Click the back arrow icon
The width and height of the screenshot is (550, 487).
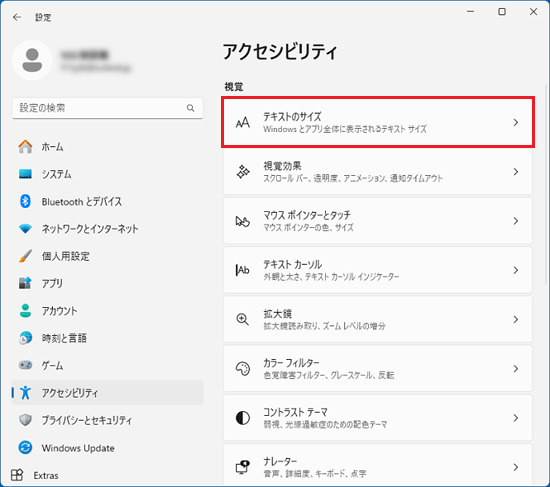click(17, 17)
